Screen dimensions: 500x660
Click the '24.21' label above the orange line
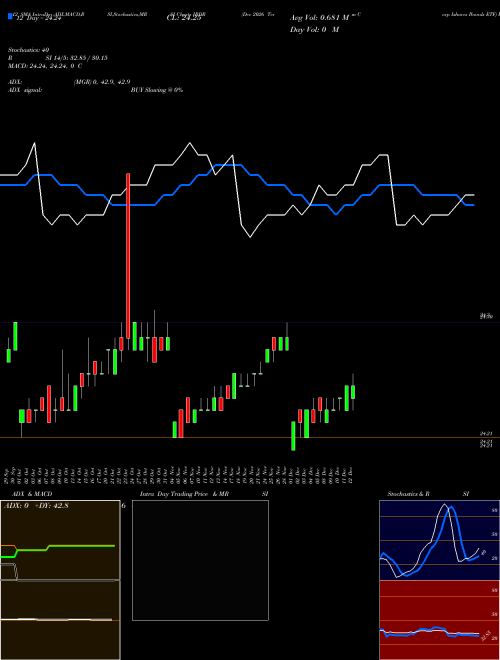point(486,433)
